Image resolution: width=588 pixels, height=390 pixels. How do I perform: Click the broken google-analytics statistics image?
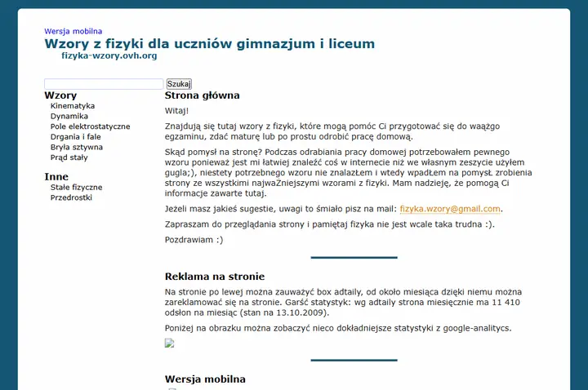point(170,343)
